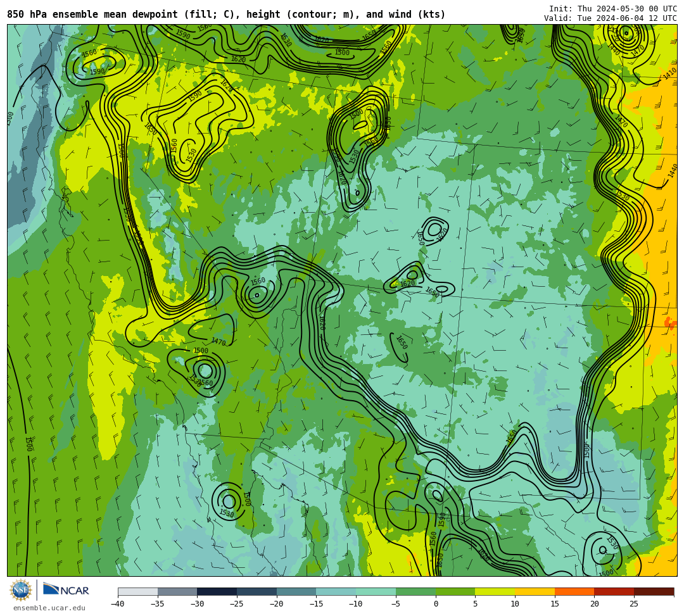Click the 10 colorbar tick label
The width and height of the screenshot is (684, 616).
pyautogui.click(x=515, y=604)
